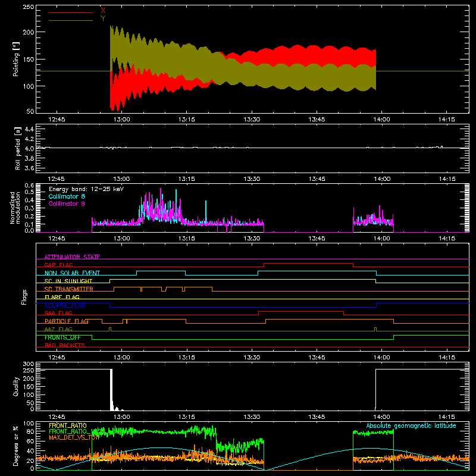Click 13:30 time label under Pointing plot
Screen dimensions: 476x476
click(252, 120)
